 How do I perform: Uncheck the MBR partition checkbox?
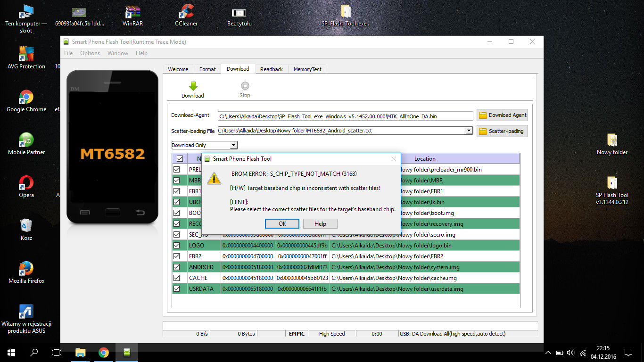tap(177, 180)
